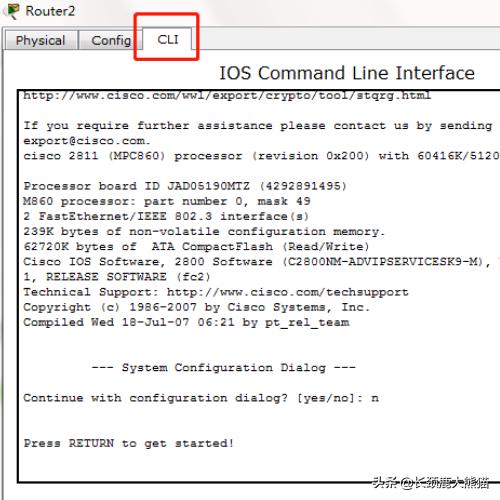Click the ATA CompactFlash memory line
The width and height of the screenshot is (500, 500).
[x=196, y=246]
